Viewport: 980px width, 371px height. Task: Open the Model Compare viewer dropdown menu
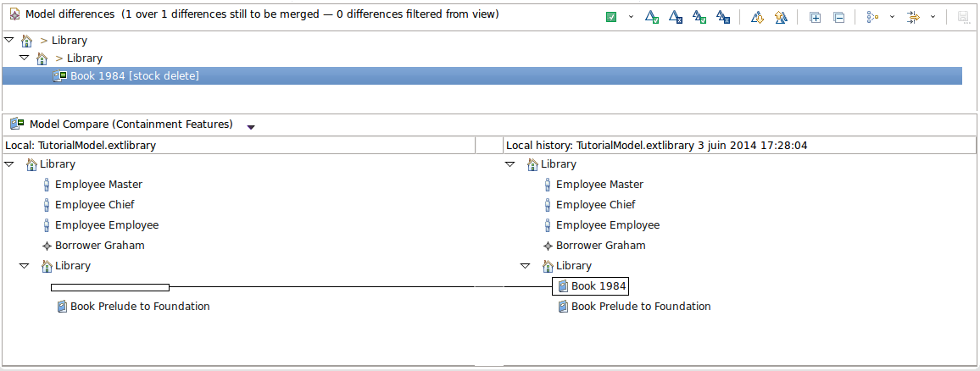tap(251, 127)
